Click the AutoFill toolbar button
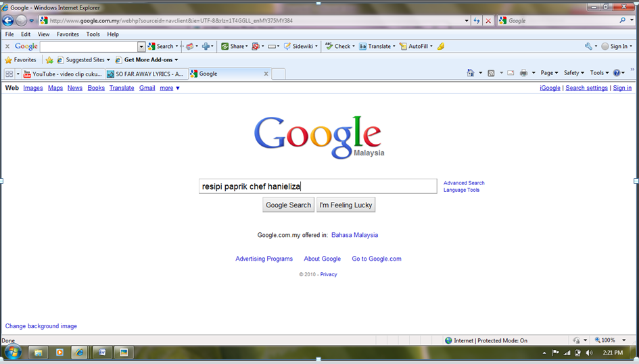This screenshot has height=364, width=639. tap(416, 47)
